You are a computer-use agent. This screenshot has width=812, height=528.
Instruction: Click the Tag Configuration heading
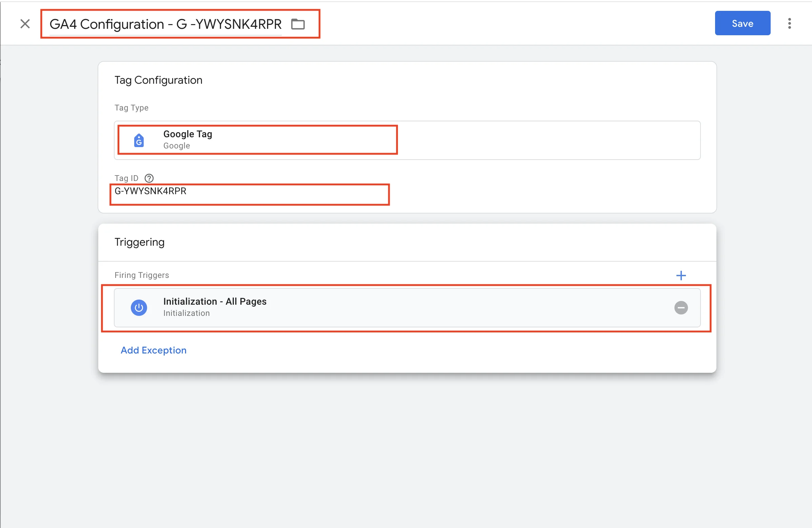pos(158,80)
